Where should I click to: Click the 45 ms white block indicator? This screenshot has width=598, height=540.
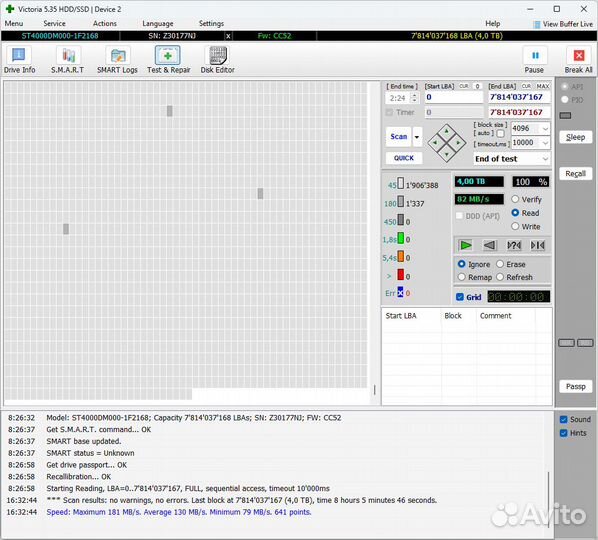tap(400, 183)
